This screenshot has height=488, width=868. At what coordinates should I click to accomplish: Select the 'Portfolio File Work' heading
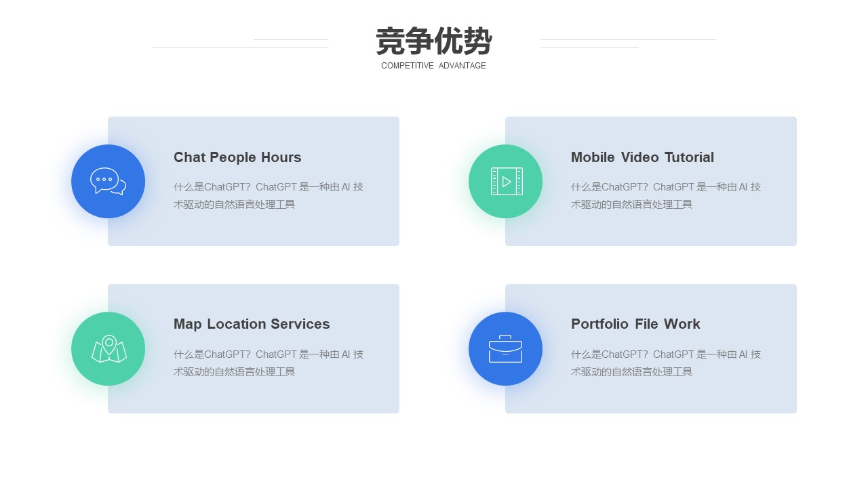tap(635, 324)
